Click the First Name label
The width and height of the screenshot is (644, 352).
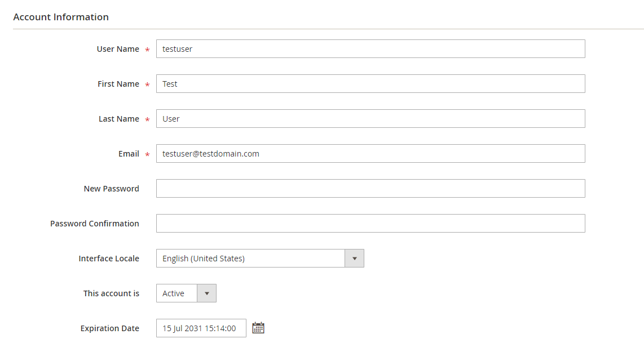pyautogui.click(x=118, y=84)
